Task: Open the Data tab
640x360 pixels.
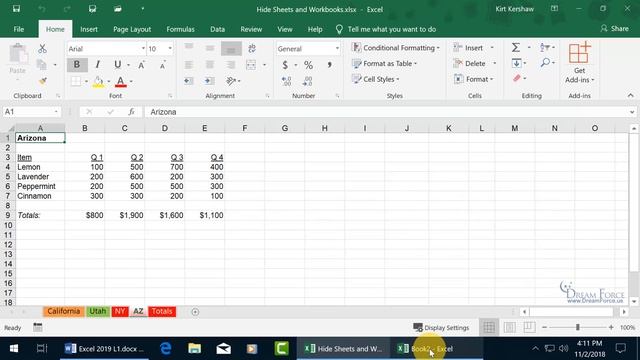Action: point(217,29)
